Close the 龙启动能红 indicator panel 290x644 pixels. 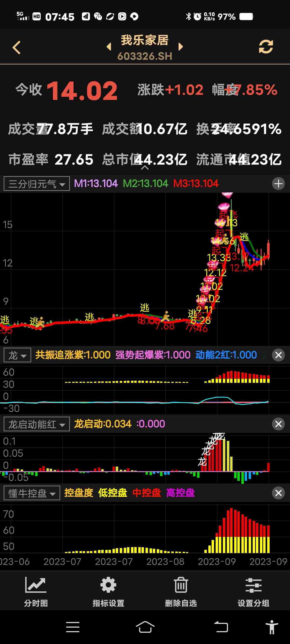(278, 424)
